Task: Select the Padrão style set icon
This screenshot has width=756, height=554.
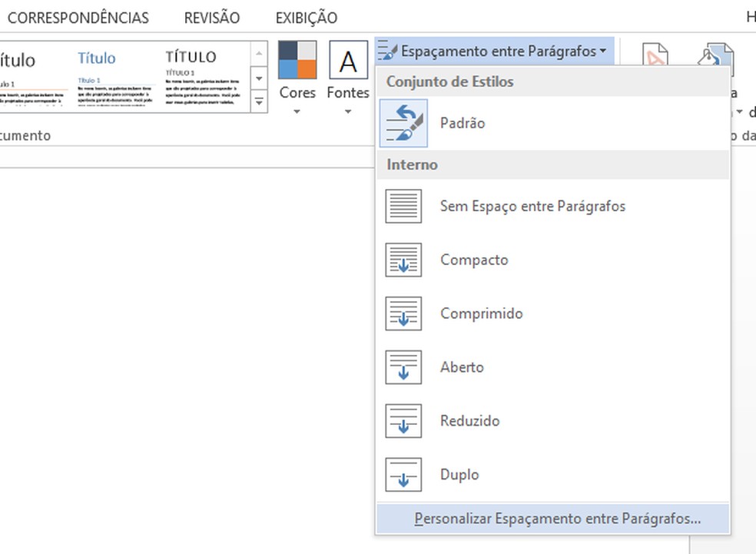Action: (403, 123)
